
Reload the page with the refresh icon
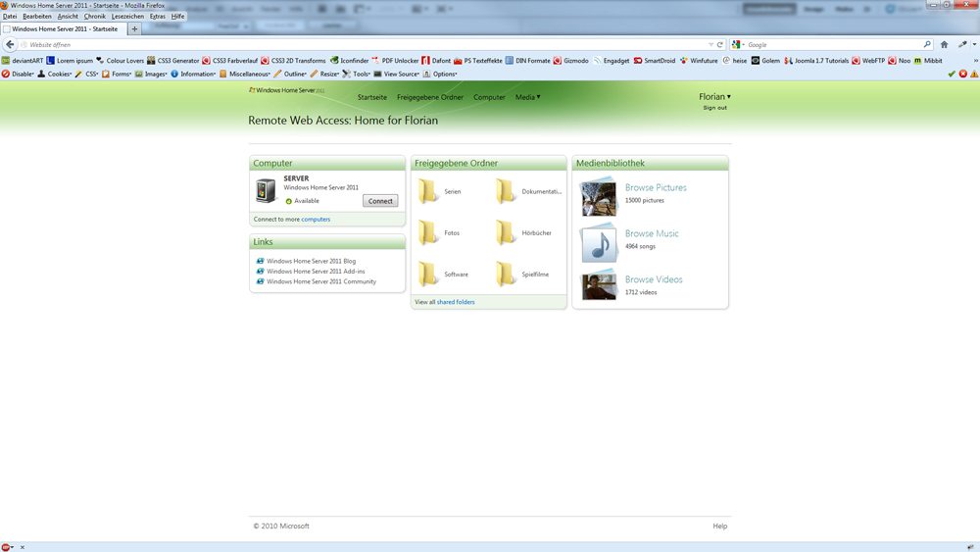[x=720, y=45]
